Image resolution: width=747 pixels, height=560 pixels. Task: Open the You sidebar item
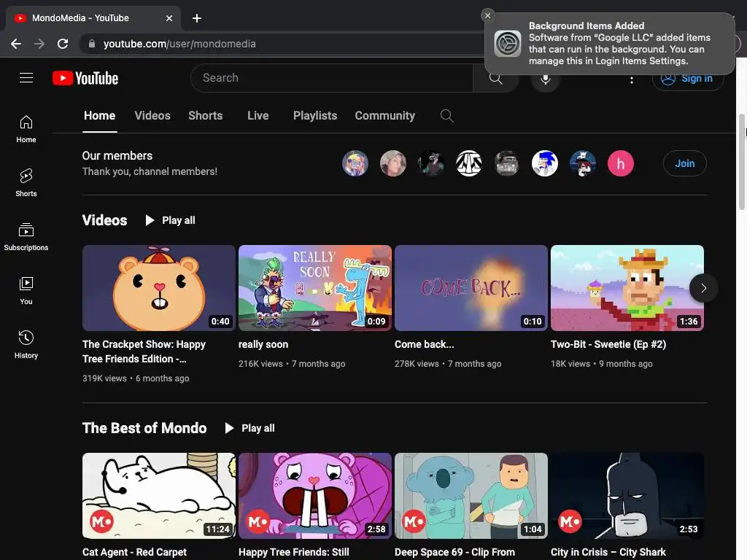[26, 290]
